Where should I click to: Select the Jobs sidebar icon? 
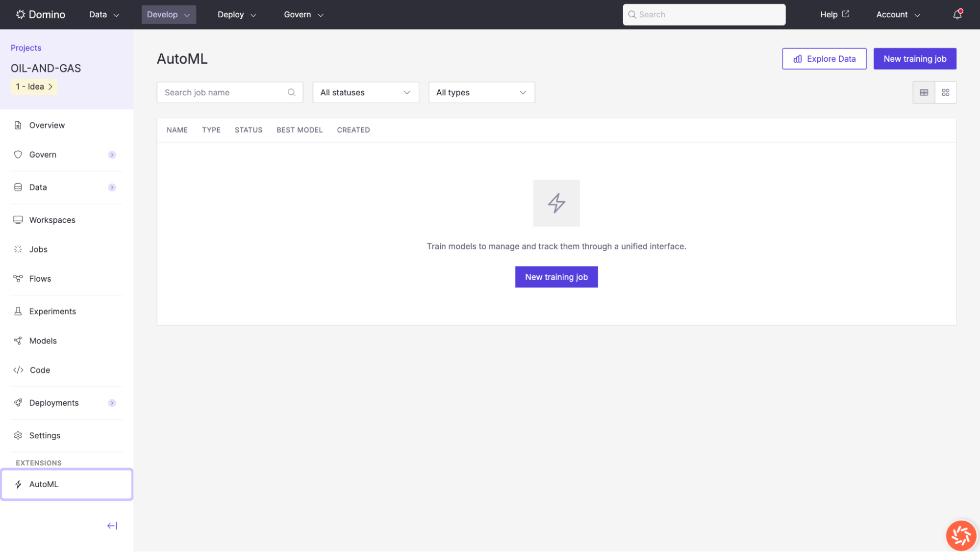tap(18, 249)
